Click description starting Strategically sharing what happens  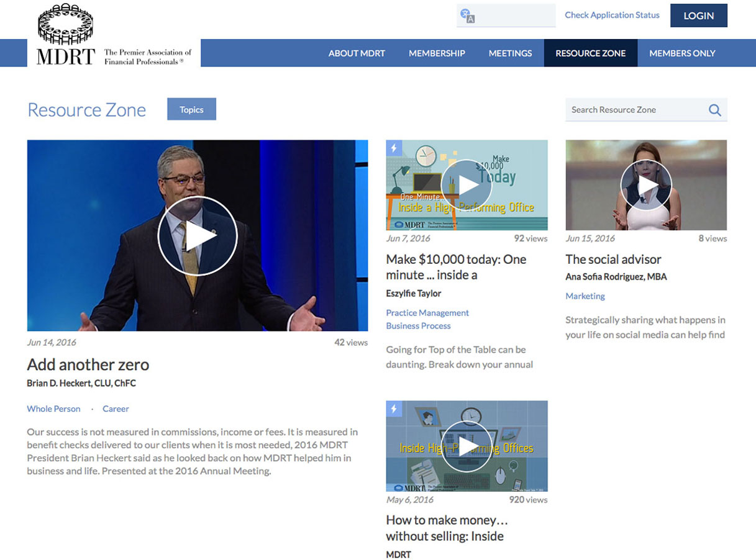[645, 327]
